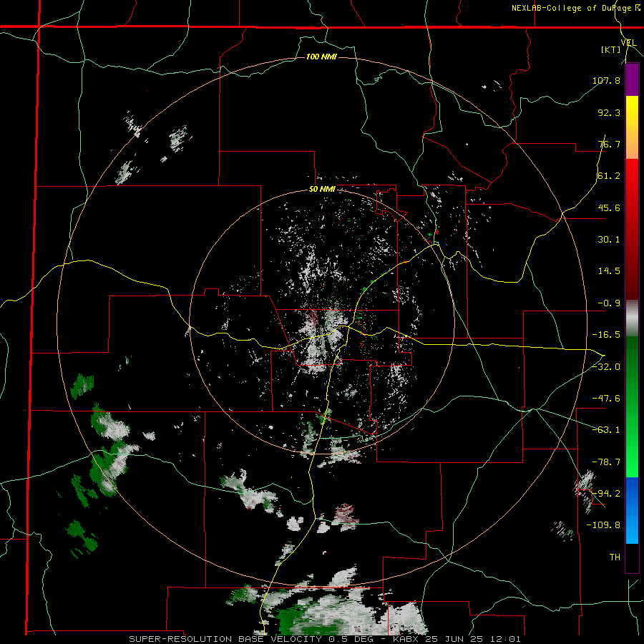Screen dimensions: 644x644
Task: Click the TH threshold label
Action: click(615, 557)
